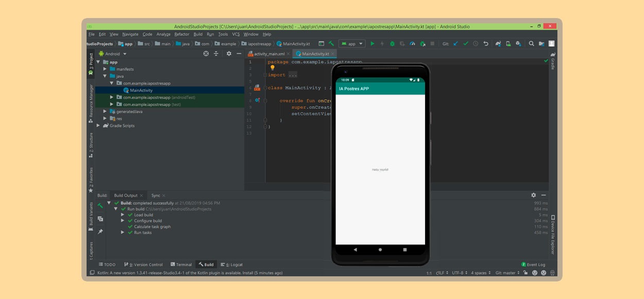The width and height of the screenshot is (644, 299).
Task: Click the Git revert undo arrow icon
Action: pyautogui.click(x=486, y=44)
